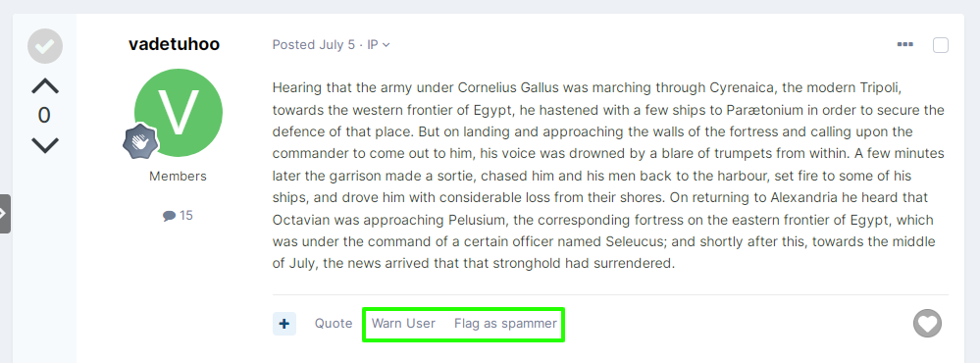
Task: Click the rank badge on the avatar
Action: (x=140, y=140)
